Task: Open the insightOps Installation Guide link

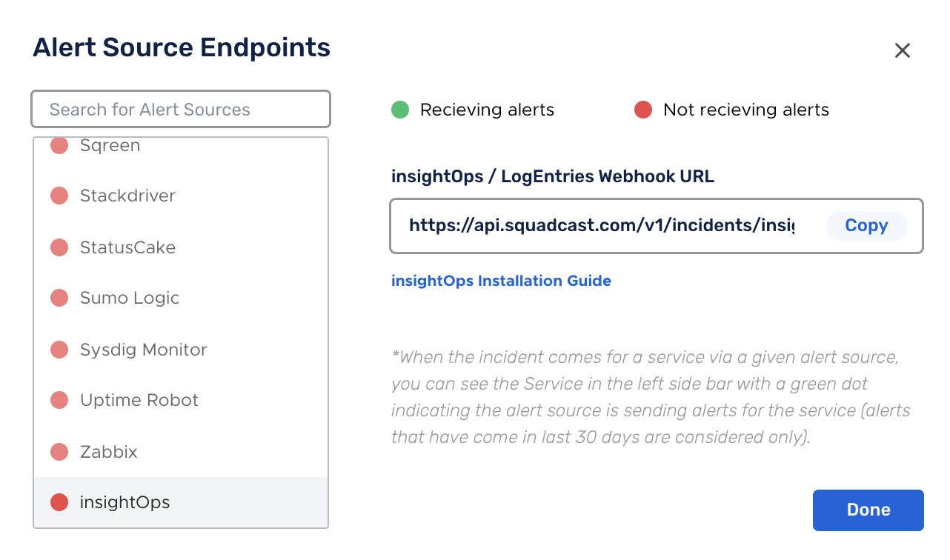Action: pos(501,281)
